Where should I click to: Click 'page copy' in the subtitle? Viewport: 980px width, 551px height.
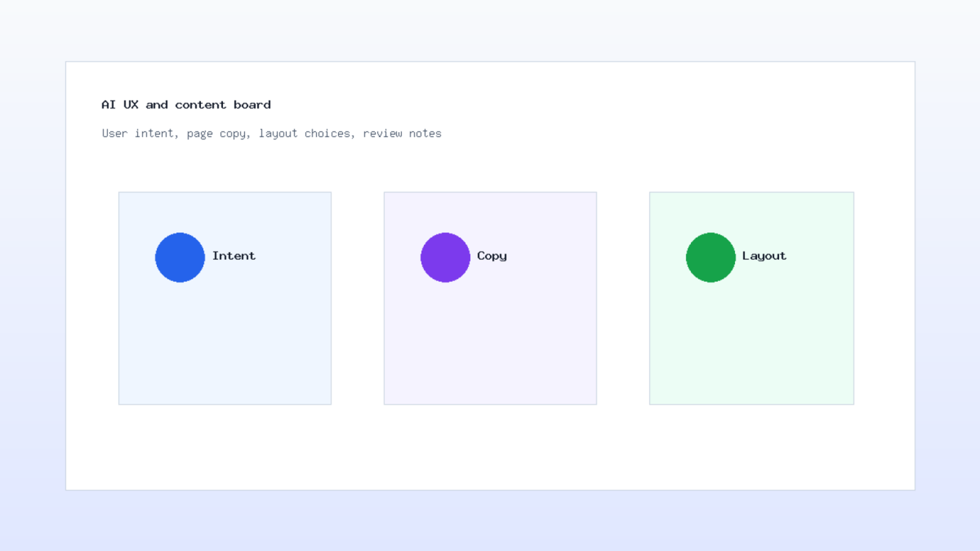[x=217, y=134]
